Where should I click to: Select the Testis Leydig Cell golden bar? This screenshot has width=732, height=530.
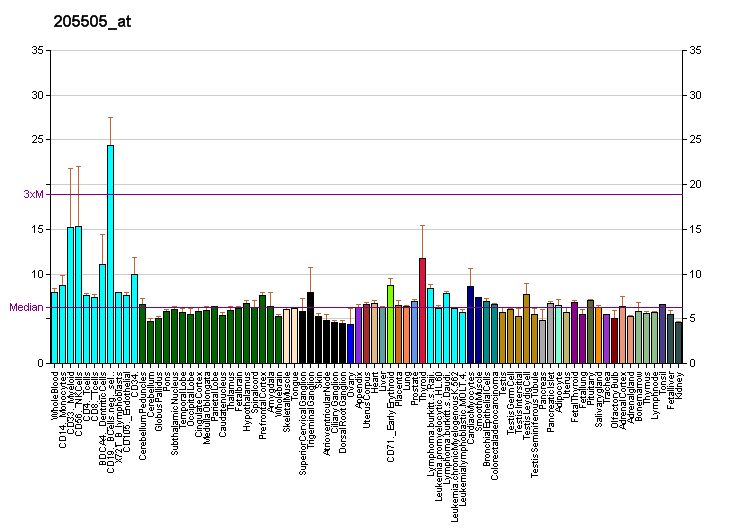(527, 329)
